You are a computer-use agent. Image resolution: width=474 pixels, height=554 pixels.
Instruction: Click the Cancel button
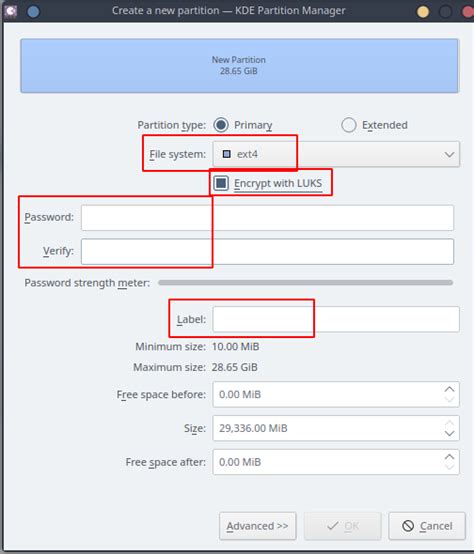click(427, 526)
